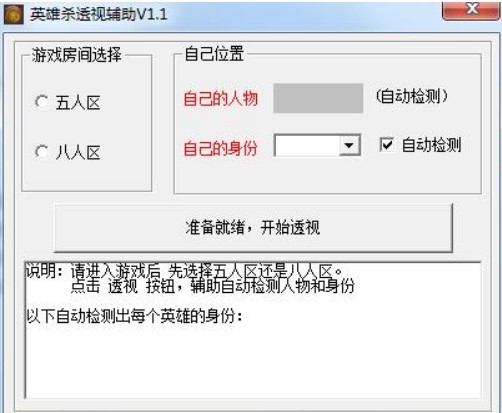Select the 八人区 radio button
This screenshot has width=502, height=413.
click(x=42, y=152)
